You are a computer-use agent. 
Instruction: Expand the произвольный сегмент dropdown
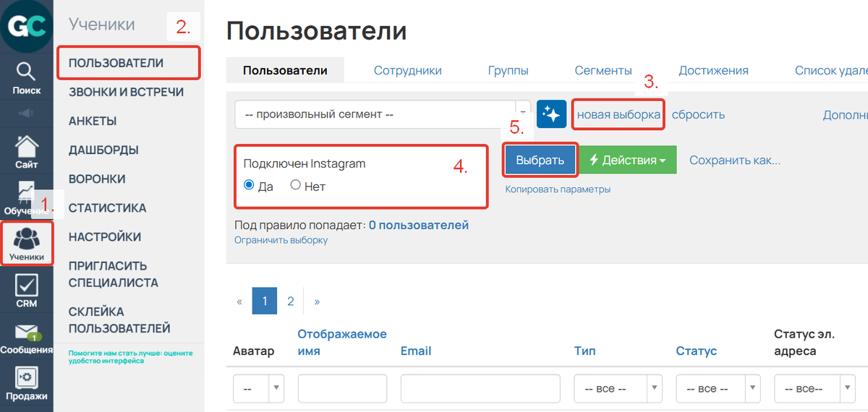click(383, 114)
